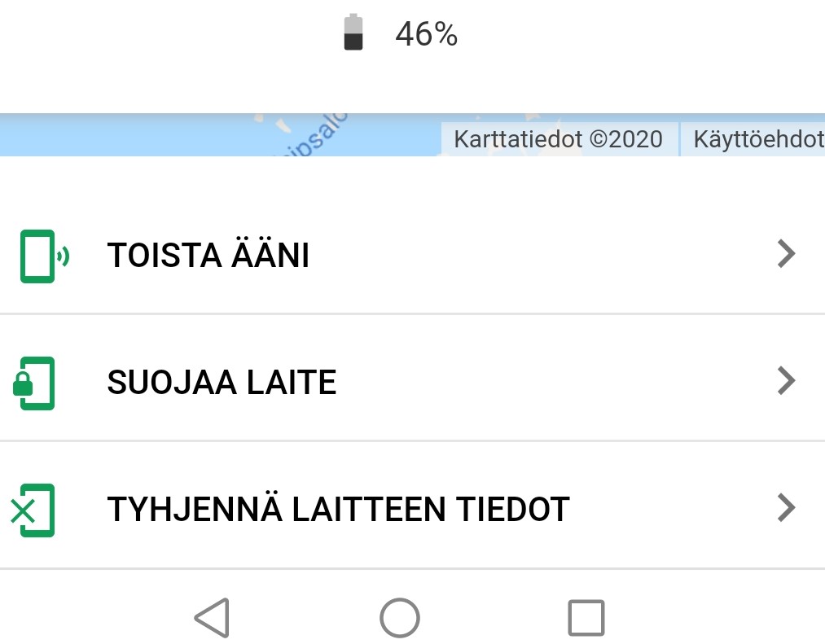Open the chevron next to TOISTA ÄÄNI
Screen dimensions: 825x644
[785, 255]
